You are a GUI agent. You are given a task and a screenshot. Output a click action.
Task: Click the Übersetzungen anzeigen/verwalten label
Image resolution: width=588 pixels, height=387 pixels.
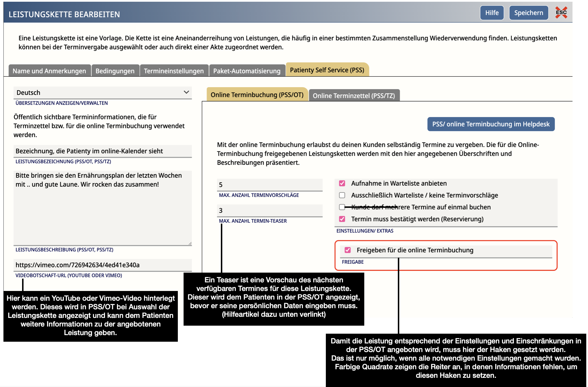click(62, 103)
